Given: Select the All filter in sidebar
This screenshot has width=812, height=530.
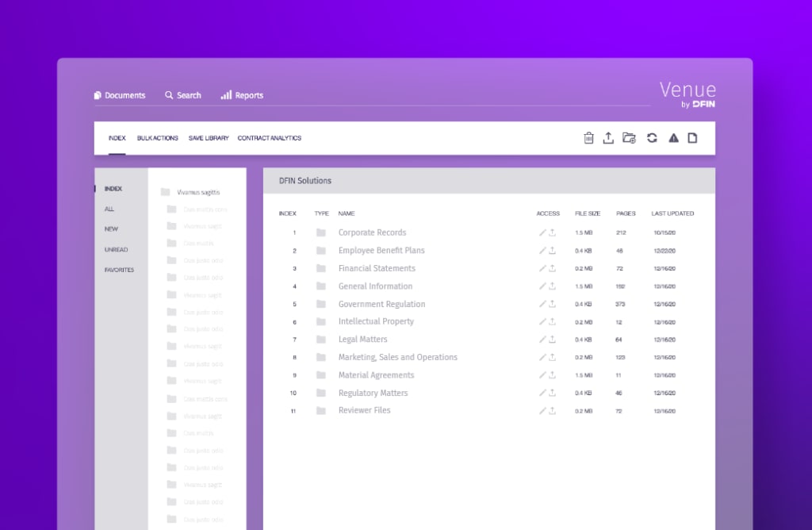Looking at the screenshot, I should coord(109,209).
